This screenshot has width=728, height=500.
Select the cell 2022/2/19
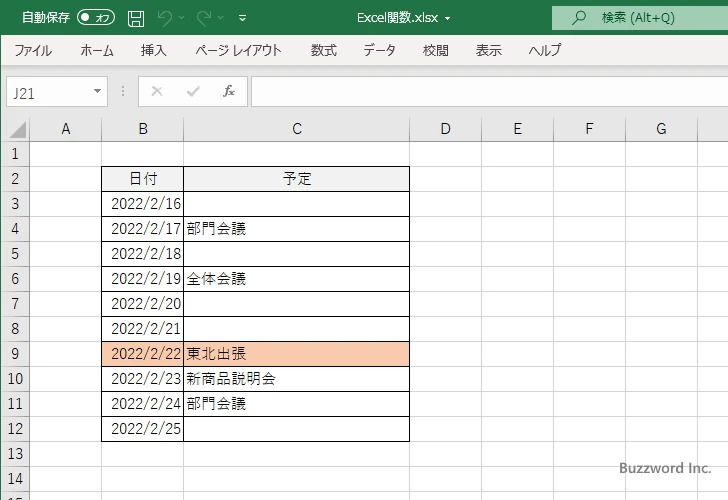[143, 279]
